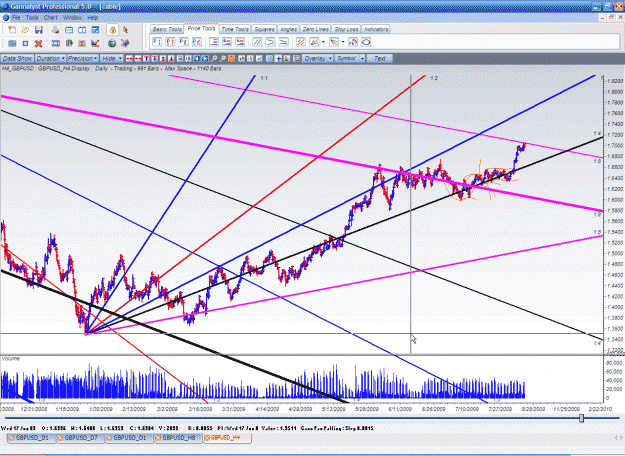Screen dimensions: 625x456
Task: Click the Print icon in the toolbar
Action: pos(55,30)
